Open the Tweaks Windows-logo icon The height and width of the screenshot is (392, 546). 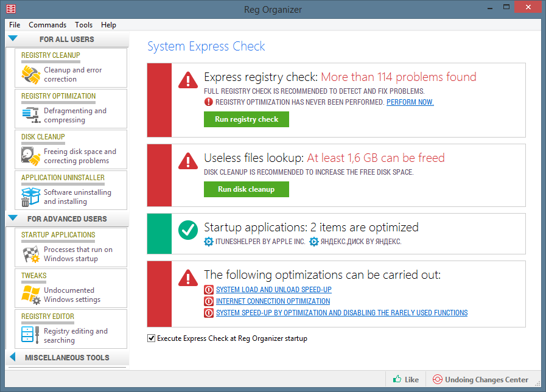[x=30, y=295]
